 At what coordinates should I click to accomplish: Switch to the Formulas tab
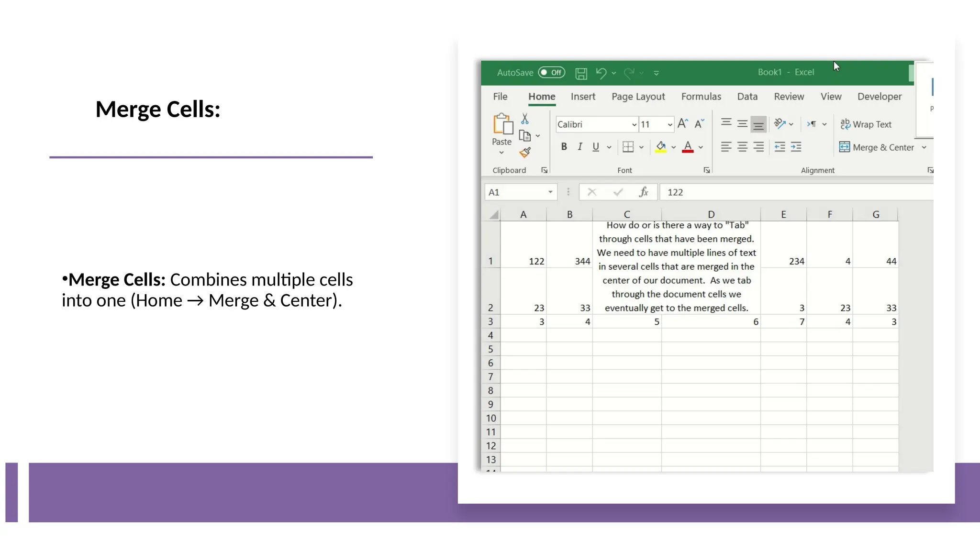[x=701, y=97]
